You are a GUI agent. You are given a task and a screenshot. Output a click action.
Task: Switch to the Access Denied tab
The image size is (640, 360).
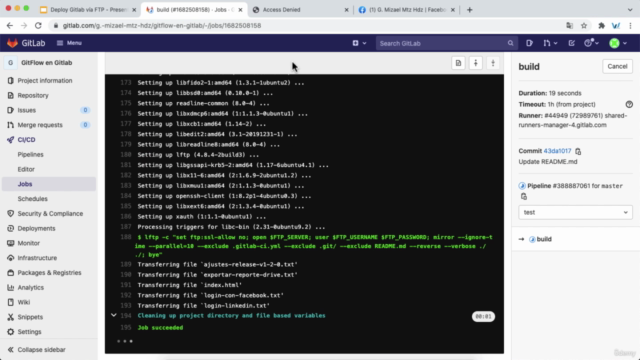coord(300,10)
